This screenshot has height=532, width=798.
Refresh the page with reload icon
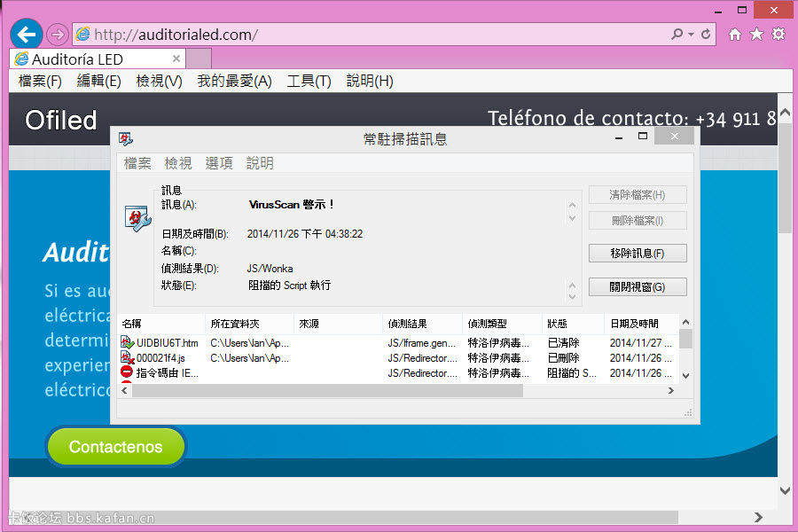pos(706,34)
